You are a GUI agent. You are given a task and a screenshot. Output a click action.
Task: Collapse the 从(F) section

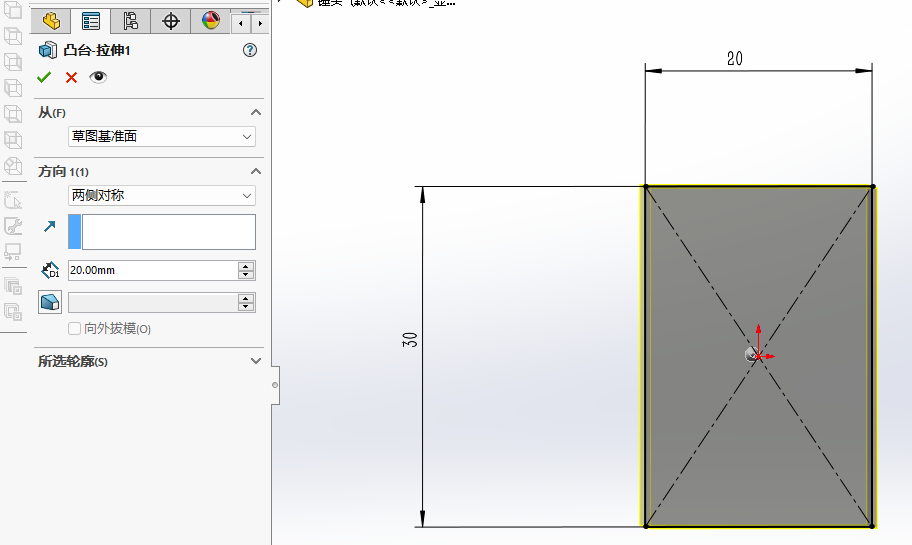point(255,112)
